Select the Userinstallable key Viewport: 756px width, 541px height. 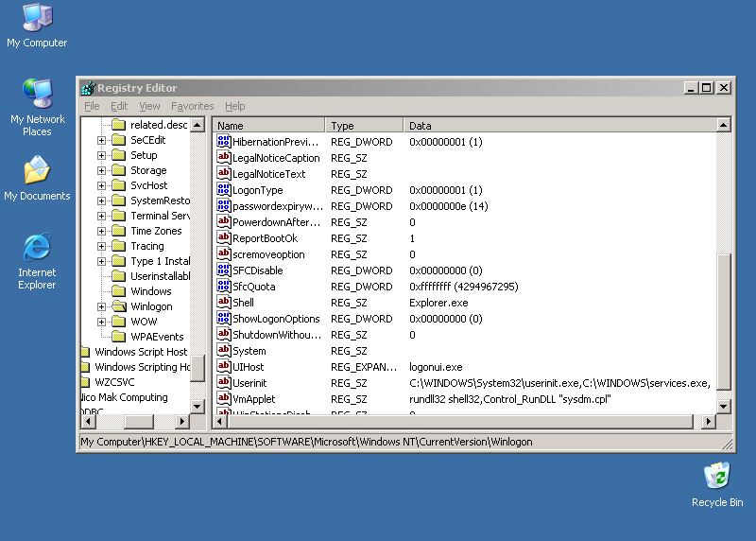[160, 276]
